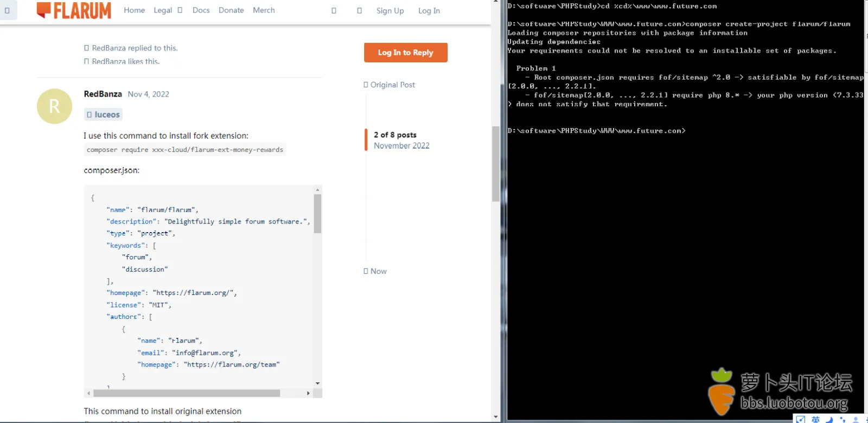868x423 pixels.
Task: Click the "description" line in code block
Action: click(x=209, y=221)
